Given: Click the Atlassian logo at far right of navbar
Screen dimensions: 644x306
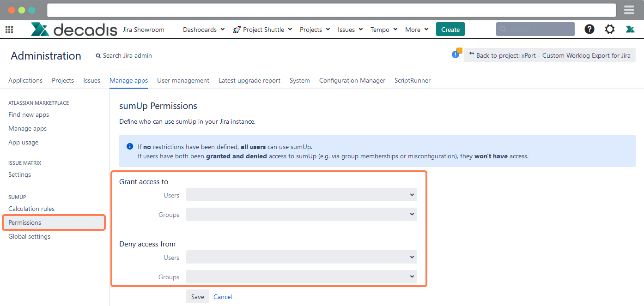Looking at the screenshot, I should pyautogui.click(x=630, y=29).
